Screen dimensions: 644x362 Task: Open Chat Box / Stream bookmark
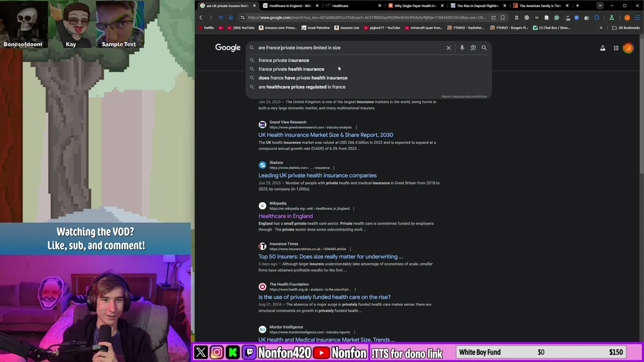point(551,28)
